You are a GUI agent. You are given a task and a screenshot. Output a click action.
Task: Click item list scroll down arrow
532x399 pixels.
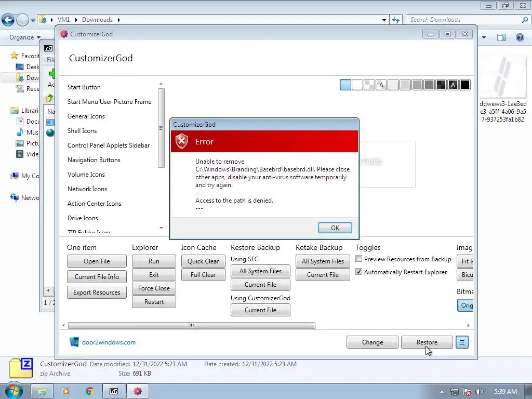(161, 228)
